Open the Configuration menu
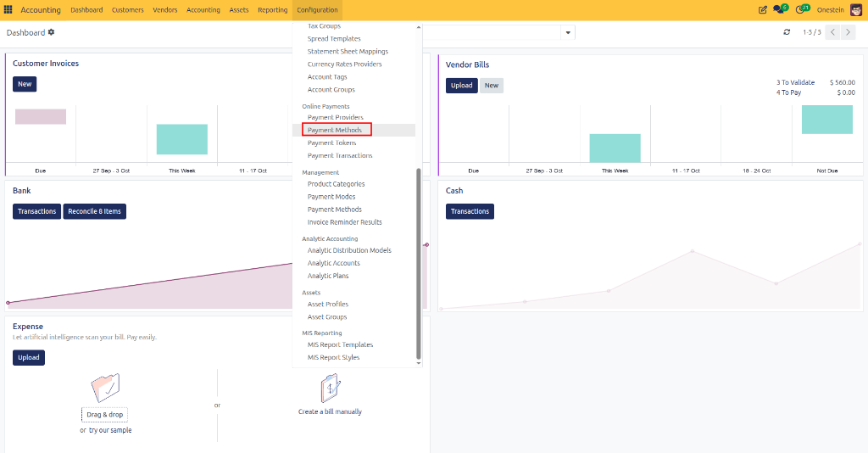 pos(317,10)
